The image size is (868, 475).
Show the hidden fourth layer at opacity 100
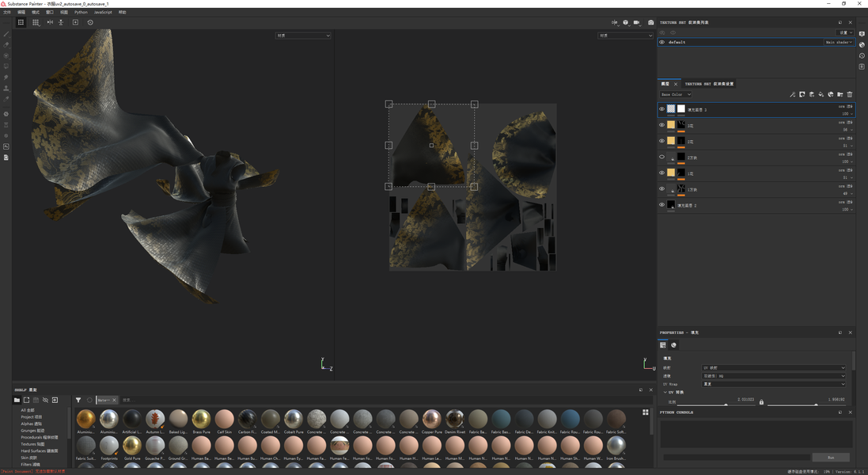coord(661,158)
